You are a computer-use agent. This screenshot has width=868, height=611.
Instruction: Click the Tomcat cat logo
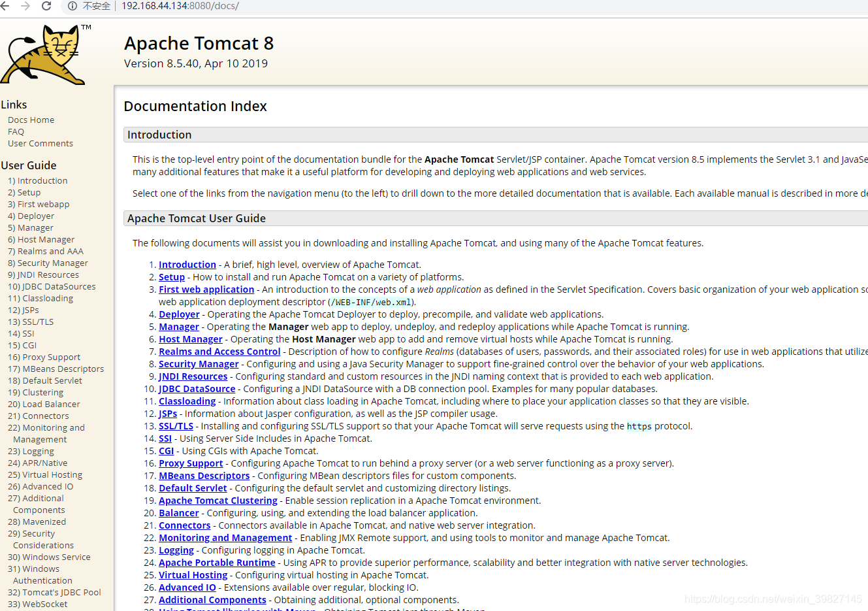43,55
